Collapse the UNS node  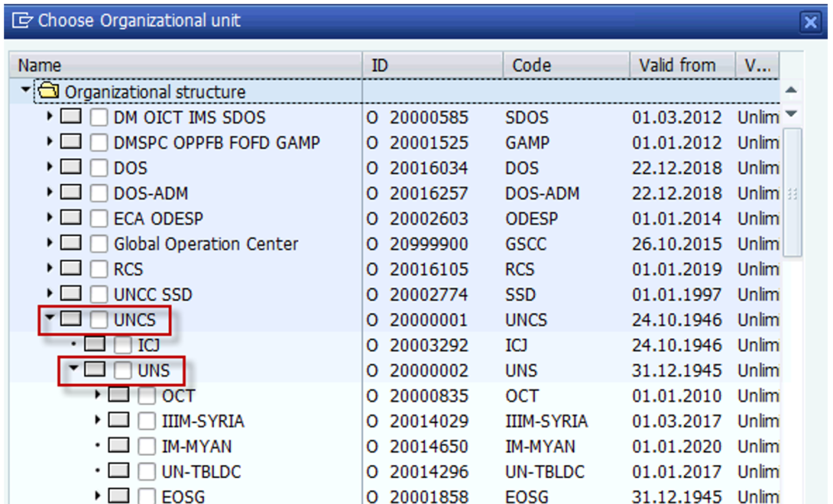pyautogui.click(x=74, y=368)
